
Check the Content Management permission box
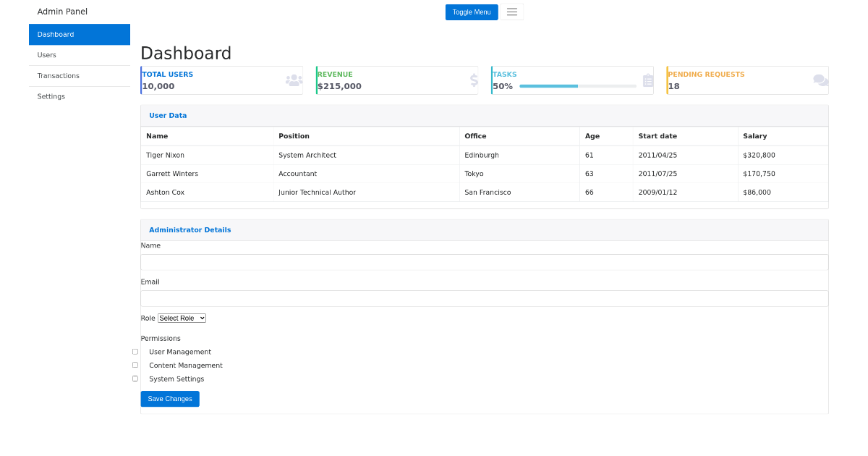[x=135, y=365]
